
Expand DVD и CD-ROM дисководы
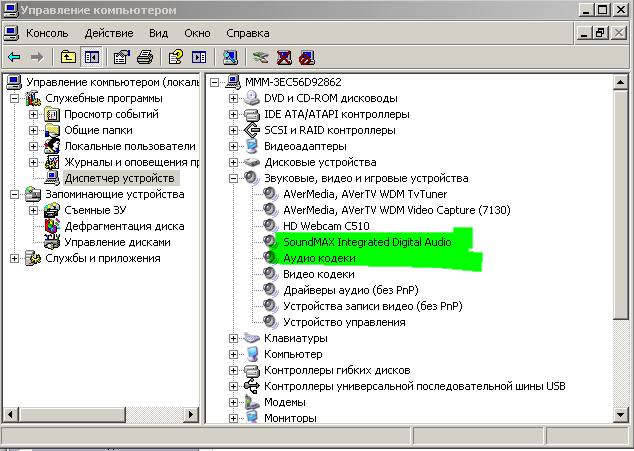pyautogui.click(x=233, y=98)
